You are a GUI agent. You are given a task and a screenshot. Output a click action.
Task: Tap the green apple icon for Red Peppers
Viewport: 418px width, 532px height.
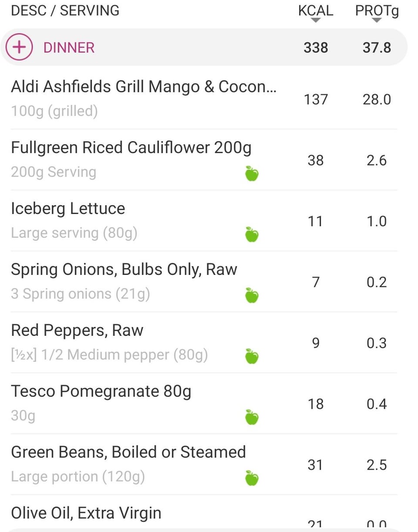coord(252,356)
